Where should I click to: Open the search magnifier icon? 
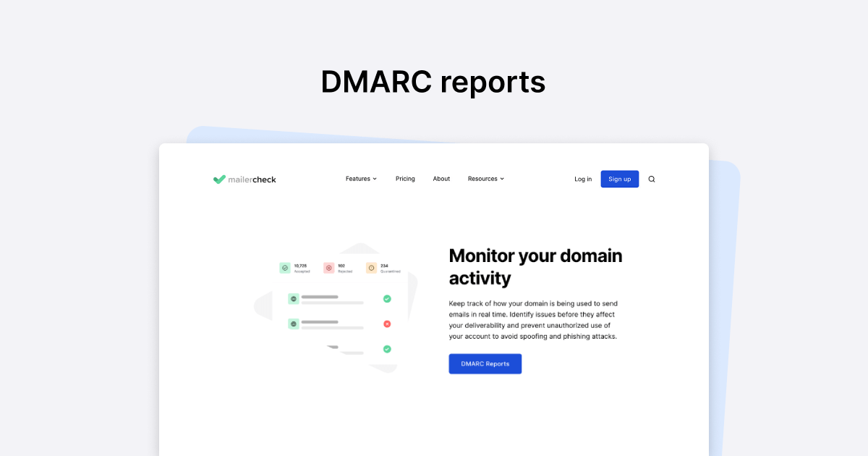[652, 180]
